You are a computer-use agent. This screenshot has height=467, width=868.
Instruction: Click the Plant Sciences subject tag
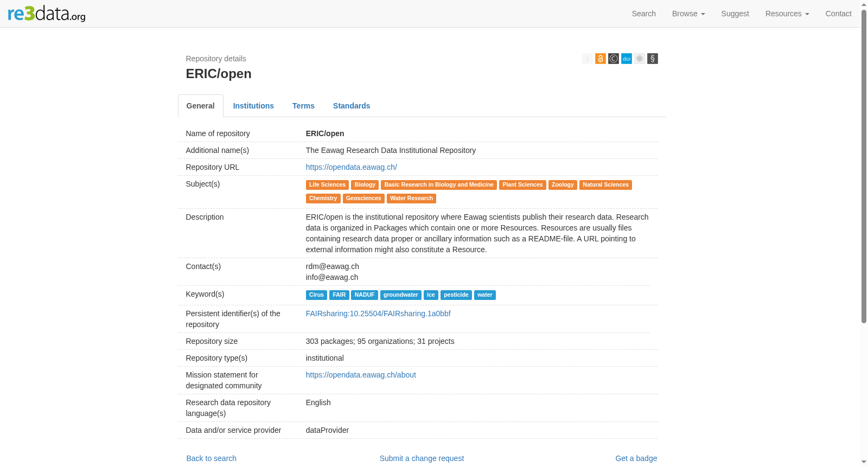coord(522,185)
